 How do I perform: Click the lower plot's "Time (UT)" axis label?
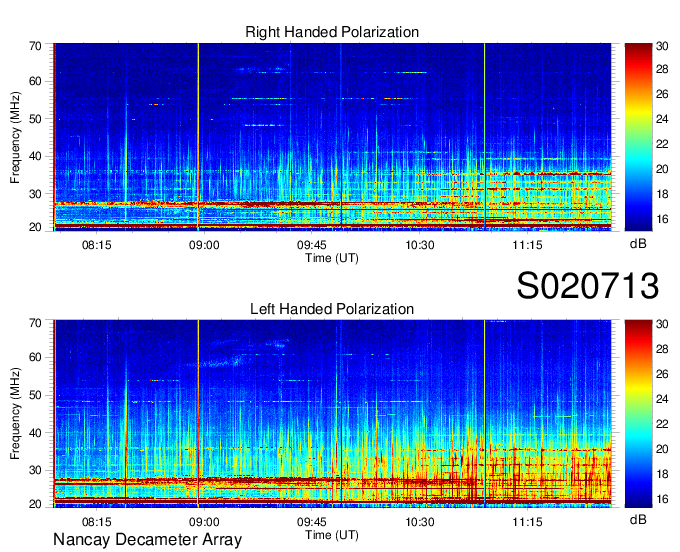[x=332, y=535]
